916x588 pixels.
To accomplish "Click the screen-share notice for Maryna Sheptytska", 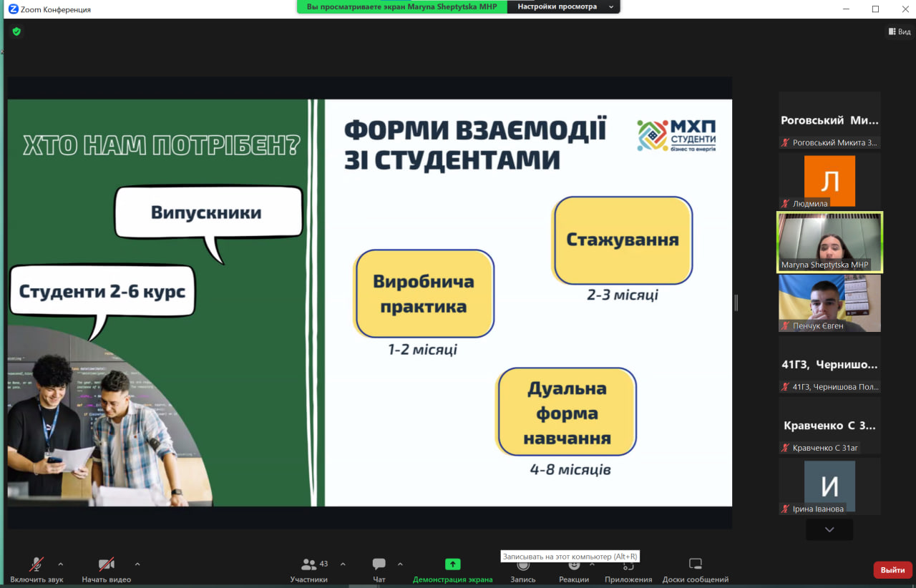I will tap(402, 6).
